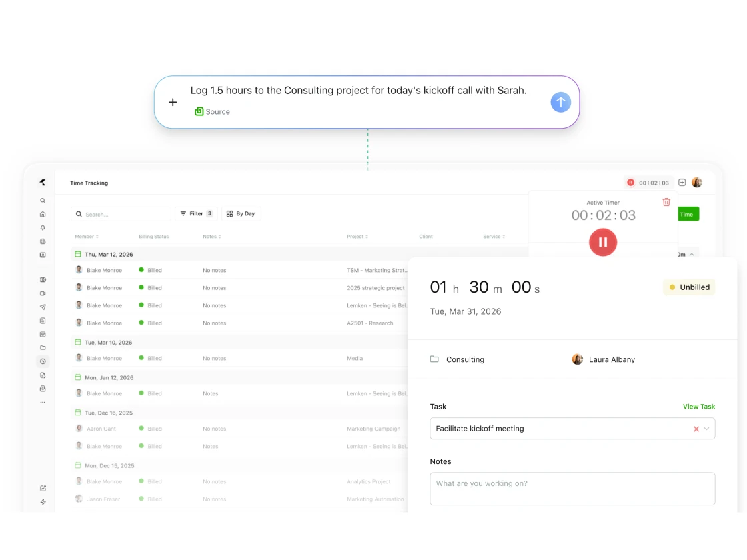Click the Marketing Automation project cell
Image resolution: width=747 pixels, height=560 pixels.
pos(375,499)
